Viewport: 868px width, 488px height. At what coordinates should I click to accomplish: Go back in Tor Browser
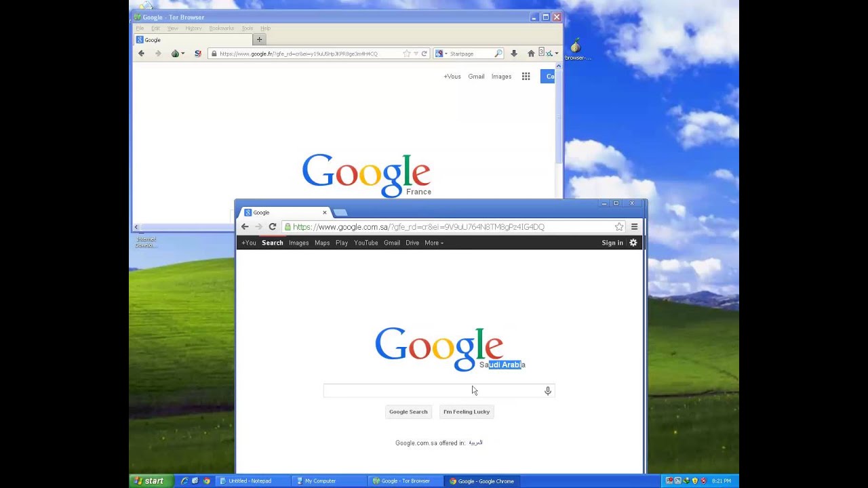(x=141, y=54)
